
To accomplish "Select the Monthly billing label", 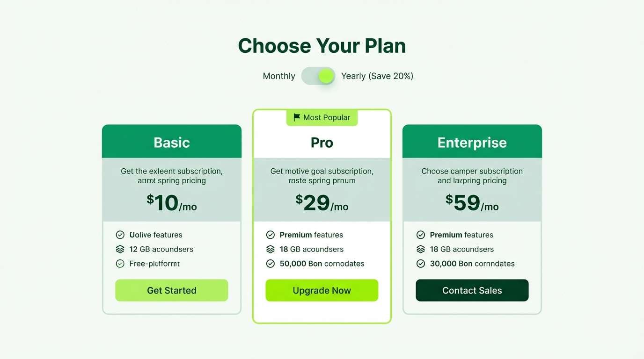I will [278, 75].
